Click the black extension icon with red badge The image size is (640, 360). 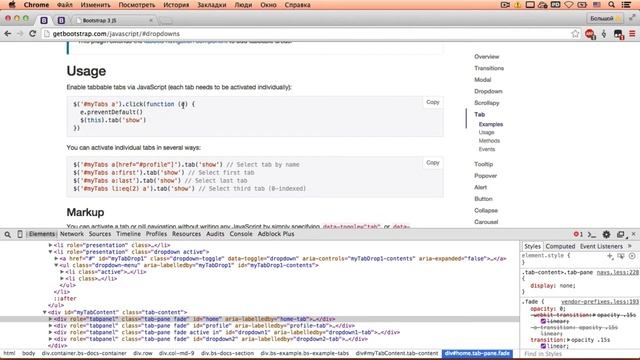point(618,34)
